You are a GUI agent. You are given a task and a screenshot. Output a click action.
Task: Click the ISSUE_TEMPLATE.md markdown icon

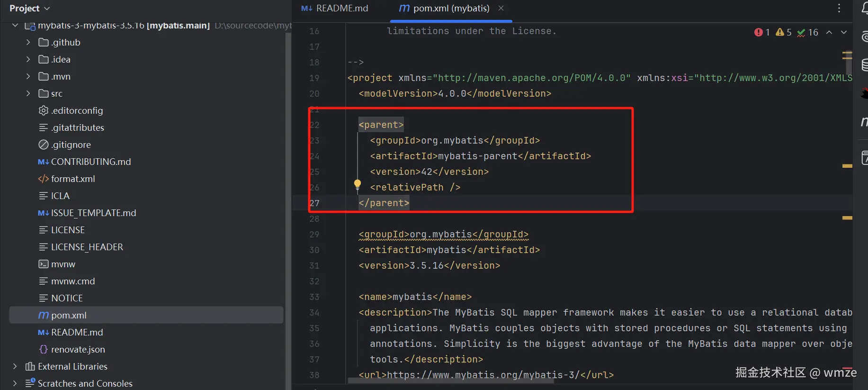pos(44,213)
